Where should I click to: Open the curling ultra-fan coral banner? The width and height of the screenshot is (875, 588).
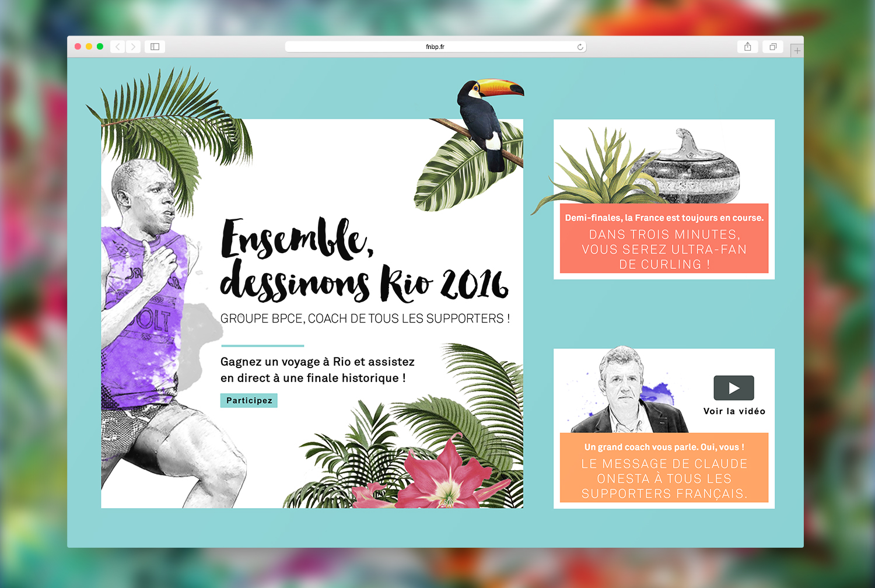click(664, 238)
